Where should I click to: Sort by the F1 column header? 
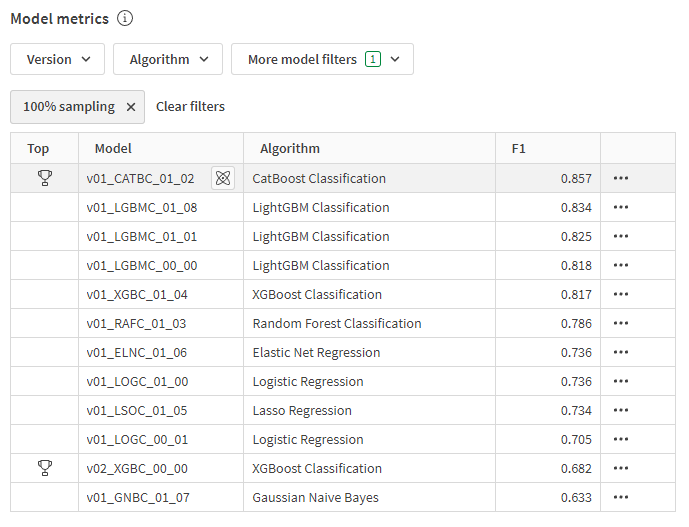click(548, 149)
